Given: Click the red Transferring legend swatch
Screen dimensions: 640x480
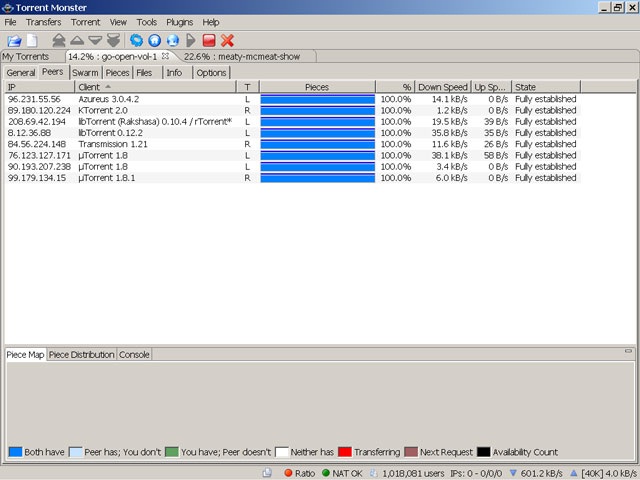Looking at the screenshot, I should point(345,452).
